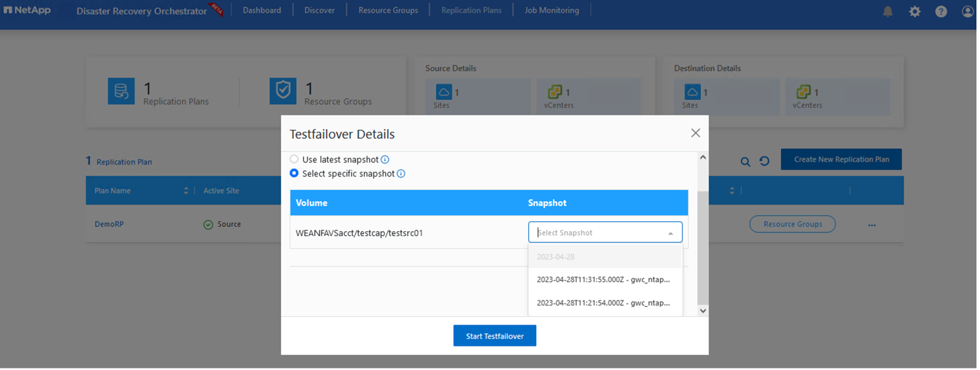This screenshot has height=370, width=980.
Task: Select Use latest snapshot radio button
Action: [295, 160]
